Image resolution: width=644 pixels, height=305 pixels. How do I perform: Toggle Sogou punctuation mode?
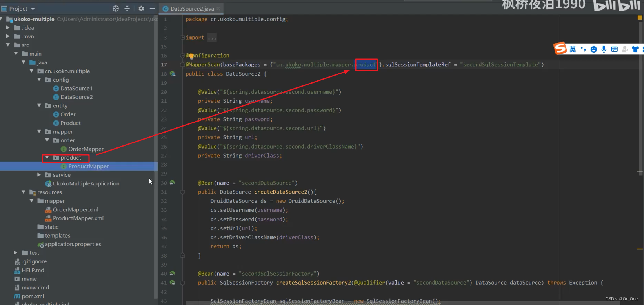pos(583,49)
